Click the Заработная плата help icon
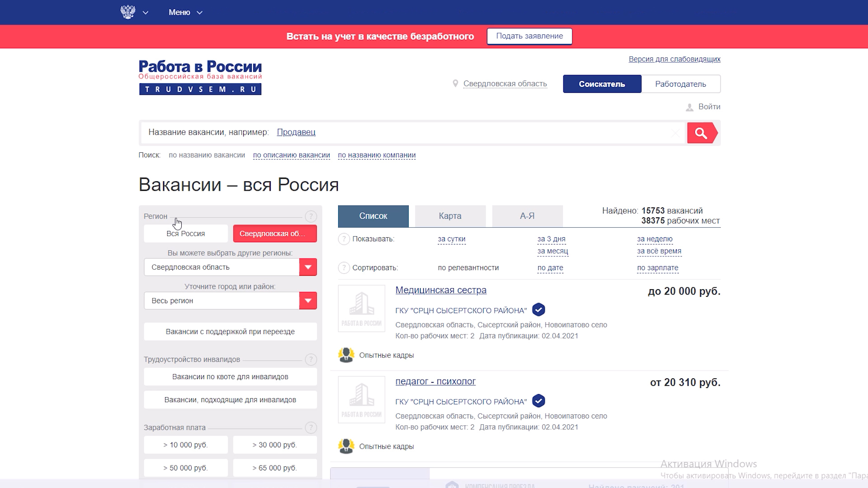This screenshot has width=868, height=488. (x=311, y=427)
